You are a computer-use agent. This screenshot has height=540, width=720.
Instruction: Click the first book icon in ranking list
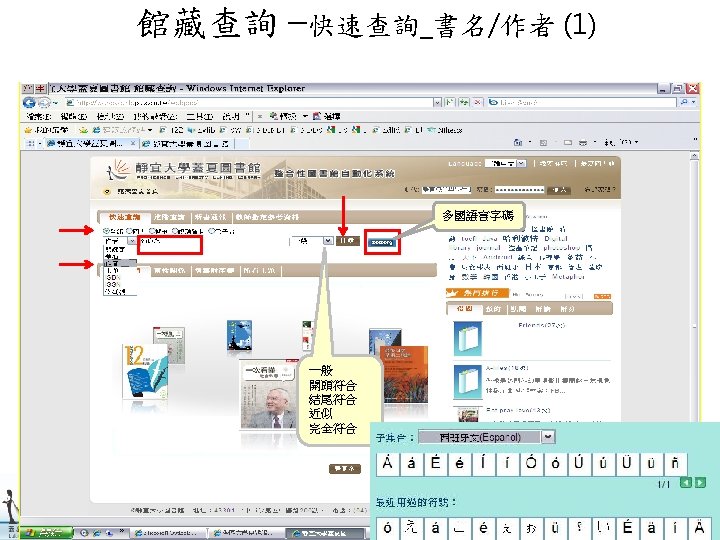[467, 339]
